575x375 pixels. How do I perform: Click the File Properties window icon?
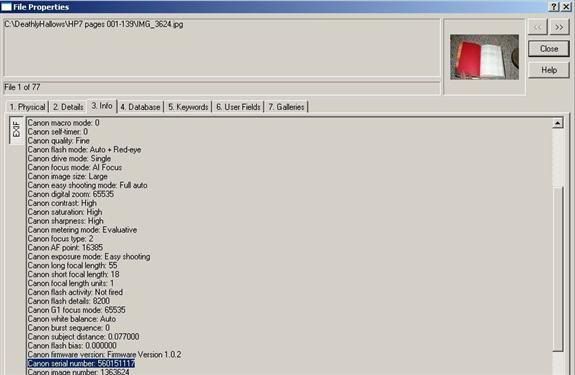click(x=6, y=7)
